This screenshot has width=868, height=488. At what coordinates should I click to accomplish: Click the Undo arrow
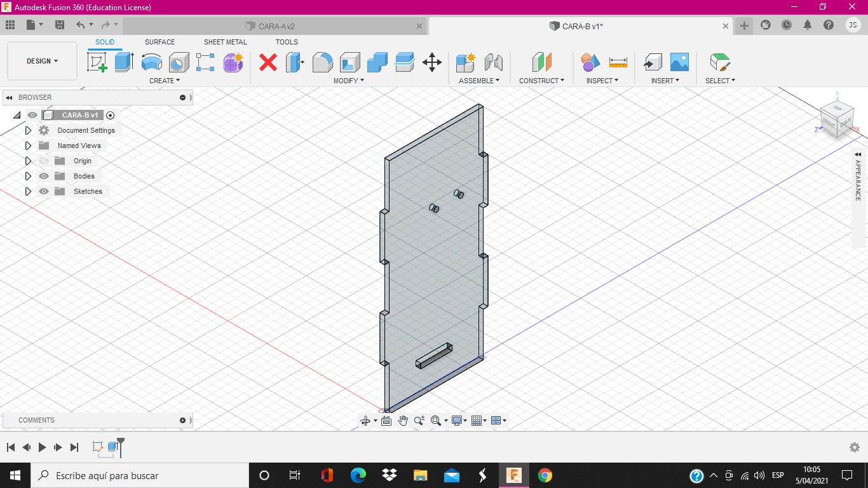[x=80, y=25]
